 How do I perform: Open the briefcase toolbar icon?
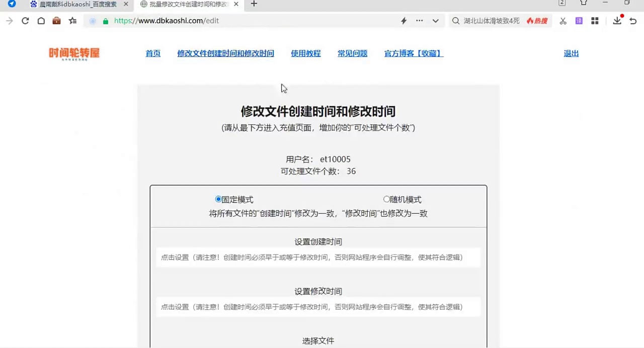pos(56,21)
